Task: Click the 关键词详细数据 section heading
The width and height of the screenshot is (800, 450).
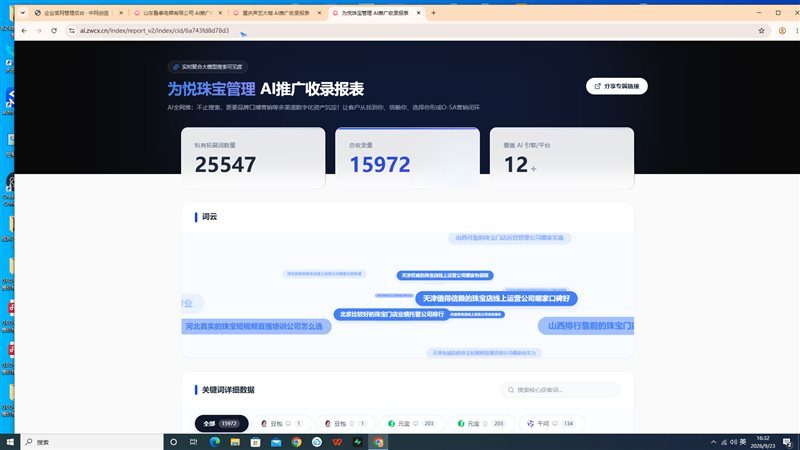Action: pos(228,390)
